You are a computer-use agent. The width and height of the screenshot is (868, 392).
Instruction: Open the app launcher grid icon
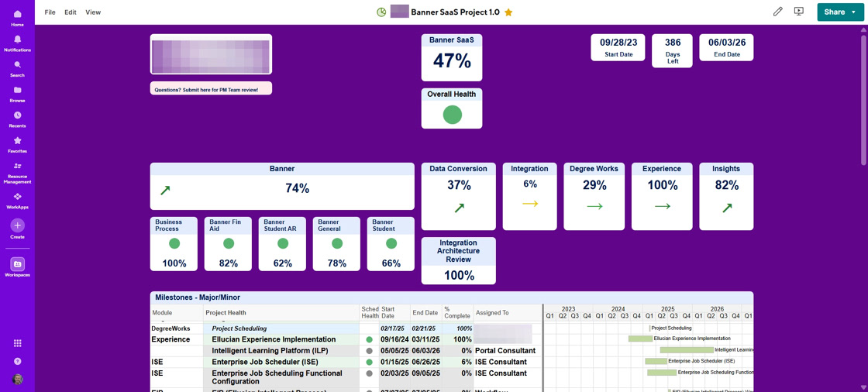17,343
